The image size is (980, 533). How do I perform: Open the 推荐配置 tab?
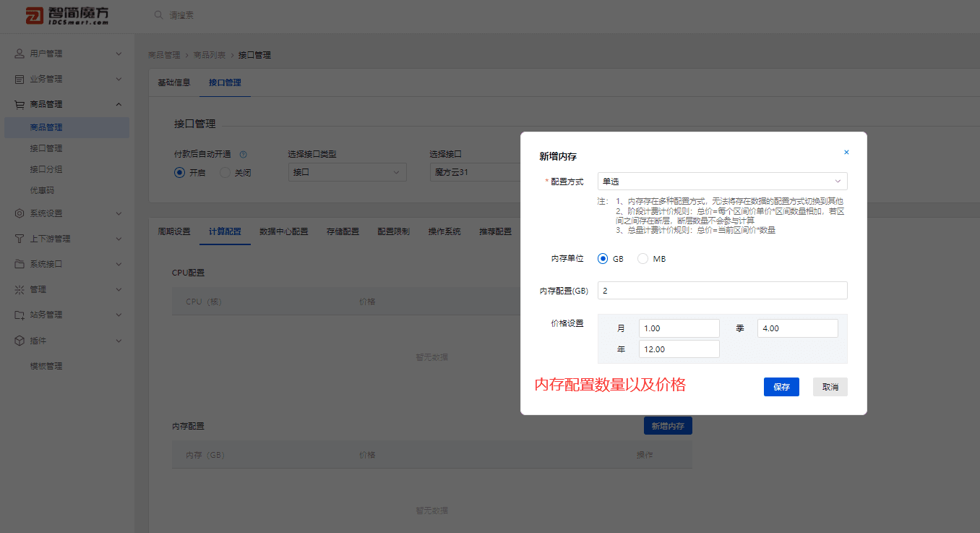pyautogui.click(x=495, y=231)
